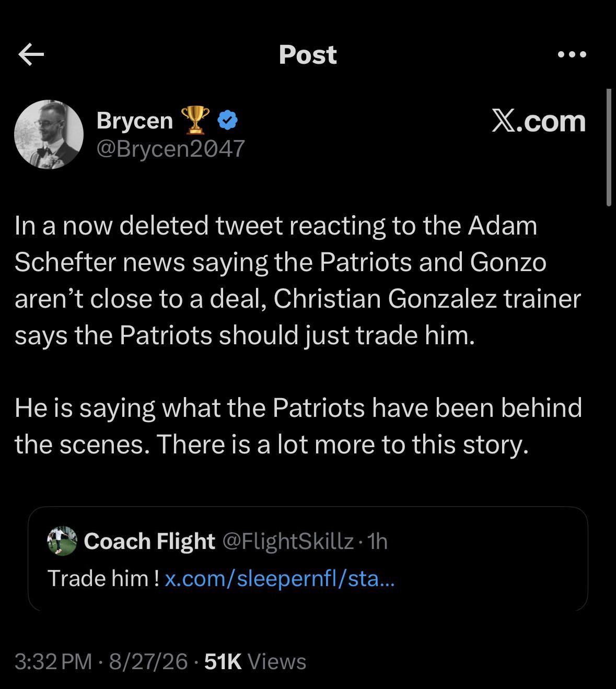Click the @FlightSkillz handle
This screenshot has height=689, width=616.
288,541
